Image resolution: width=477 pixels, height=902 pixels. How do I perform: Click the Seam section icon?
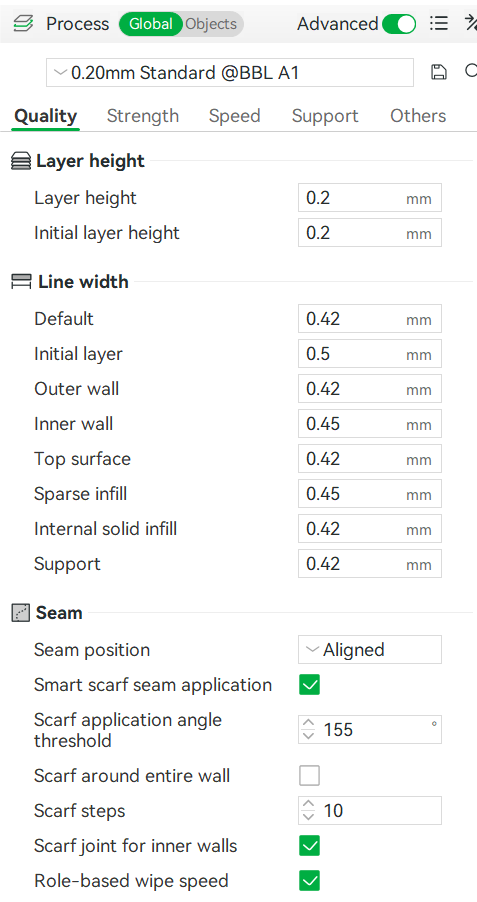(x=20, y=613)
